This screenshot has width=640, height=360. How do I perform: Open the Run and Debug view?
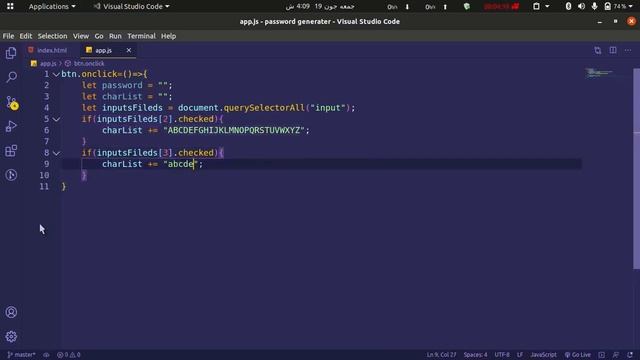11,127
